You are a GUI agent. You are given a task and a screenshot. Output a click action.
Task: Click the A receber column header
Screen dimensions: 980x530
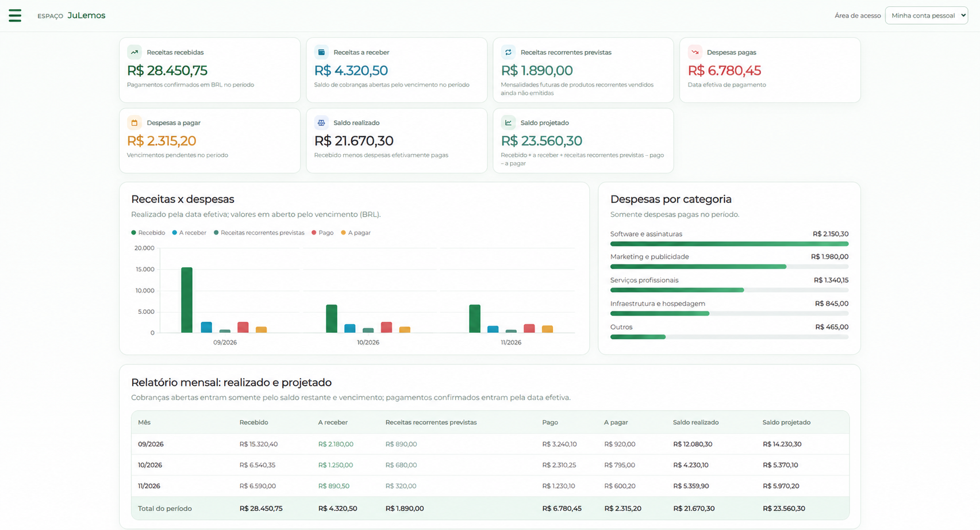pyautogui.click(x=333, y=423)
